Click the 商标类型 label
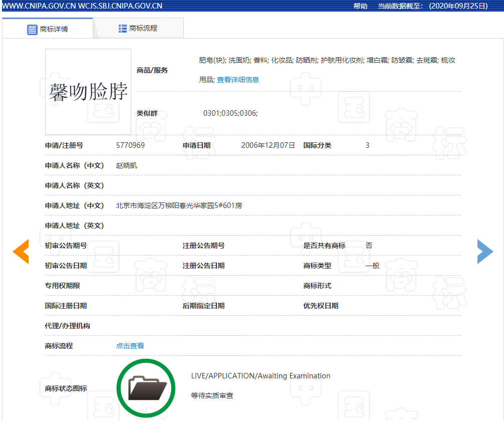 point(317,266)
